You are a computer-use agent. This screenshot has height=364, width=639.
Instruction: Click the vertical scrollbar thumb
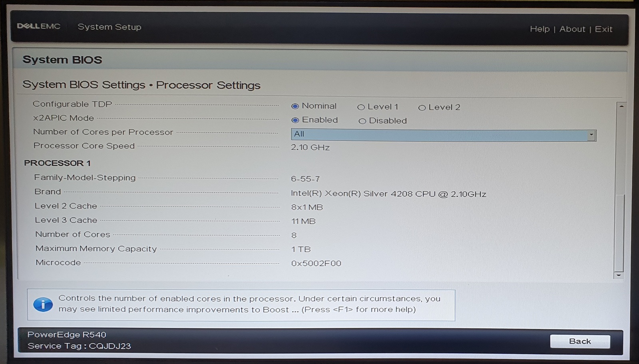(619, 233)
